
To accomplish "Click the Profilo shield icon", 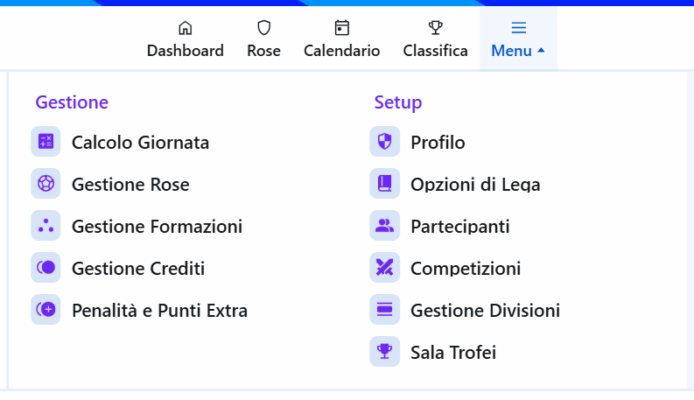I will pos(385,142).
